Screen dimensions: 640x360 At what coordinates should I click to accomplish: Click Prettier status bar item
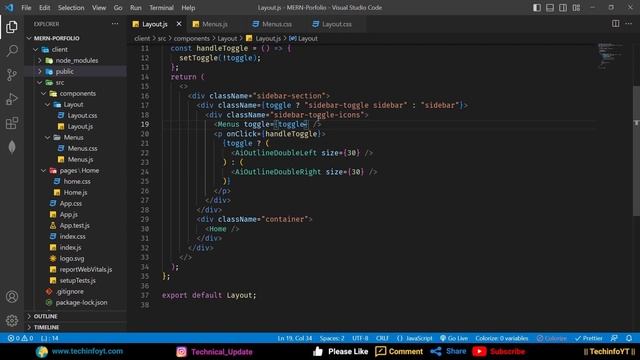(589, 338)
